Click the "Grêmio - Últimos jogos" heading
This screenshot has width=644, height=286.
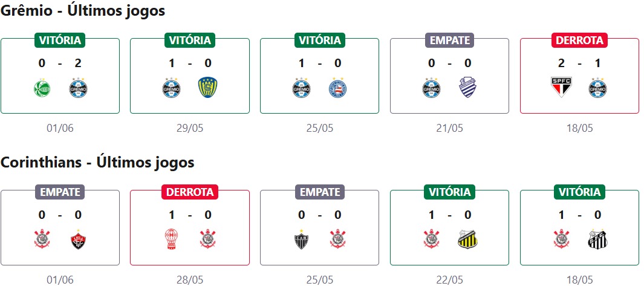click(x=83, y=11)
